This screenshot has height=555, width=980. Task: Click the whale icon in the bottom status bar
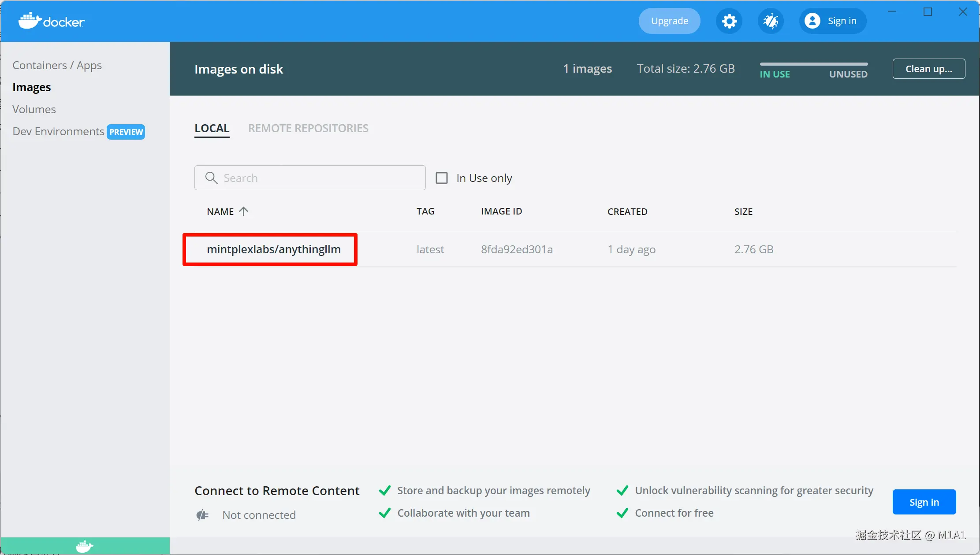[85, 546]
